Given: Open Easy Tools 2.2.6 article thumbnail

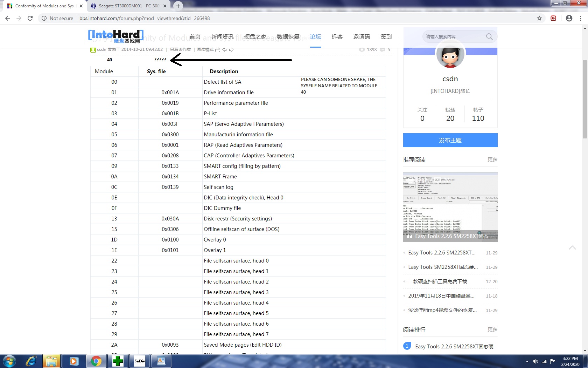Looking at the screenshot, I should tap(450, 207).
